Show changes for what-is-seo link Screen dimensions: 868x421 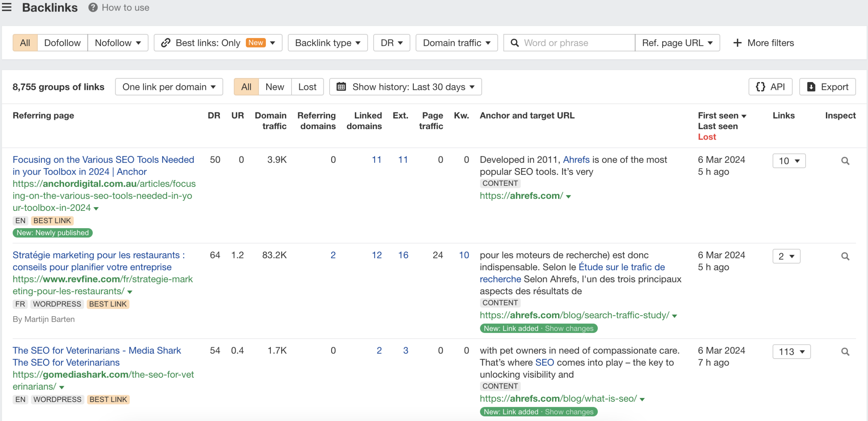569,412
